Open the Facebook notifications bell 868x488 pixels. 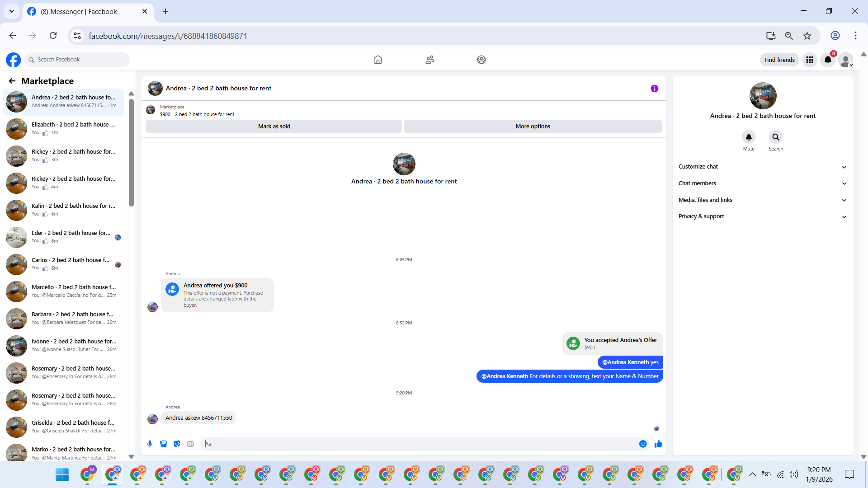click(x=827, y=60)
